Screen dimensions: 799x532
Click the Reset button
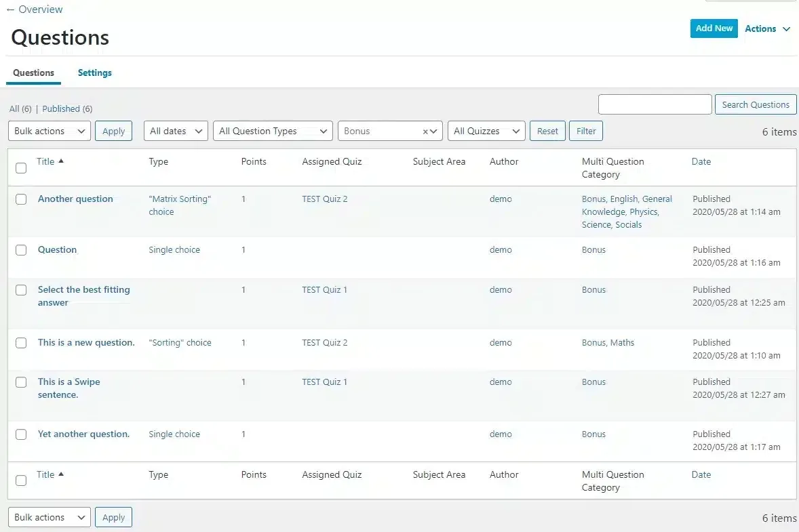(x=547, y=131)
